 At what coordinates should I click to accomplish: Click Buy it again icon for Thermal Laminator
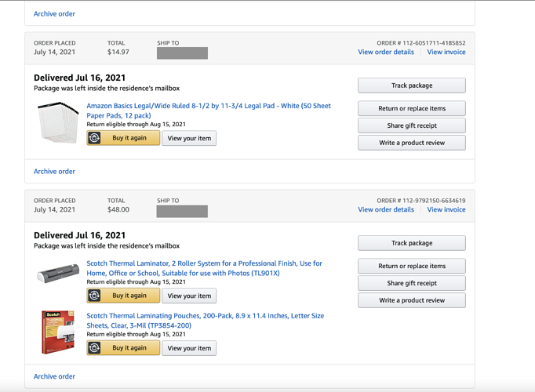pyautogui.click(x=95, y=296)
